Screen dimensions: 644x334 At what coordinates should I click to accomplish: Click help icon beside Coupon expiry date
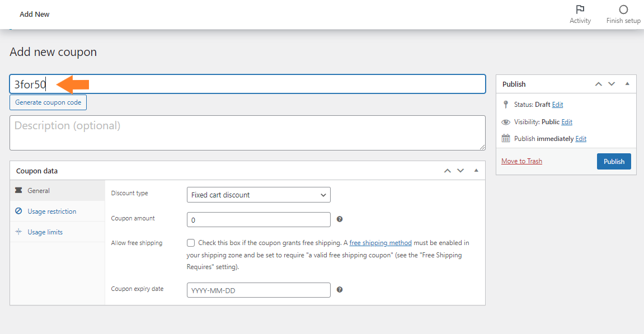pos(340,290)
